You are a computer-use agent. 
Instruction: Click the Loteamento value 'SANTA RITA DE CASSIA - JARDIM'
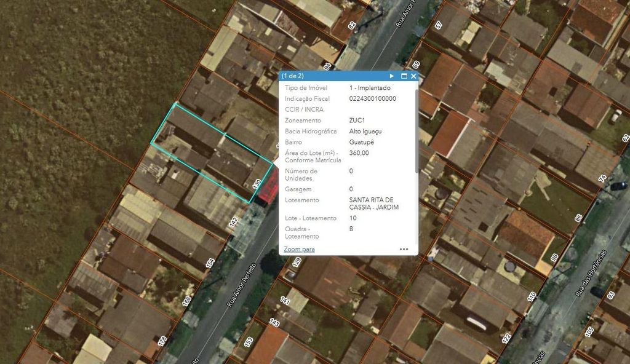(x=374, y=204)
